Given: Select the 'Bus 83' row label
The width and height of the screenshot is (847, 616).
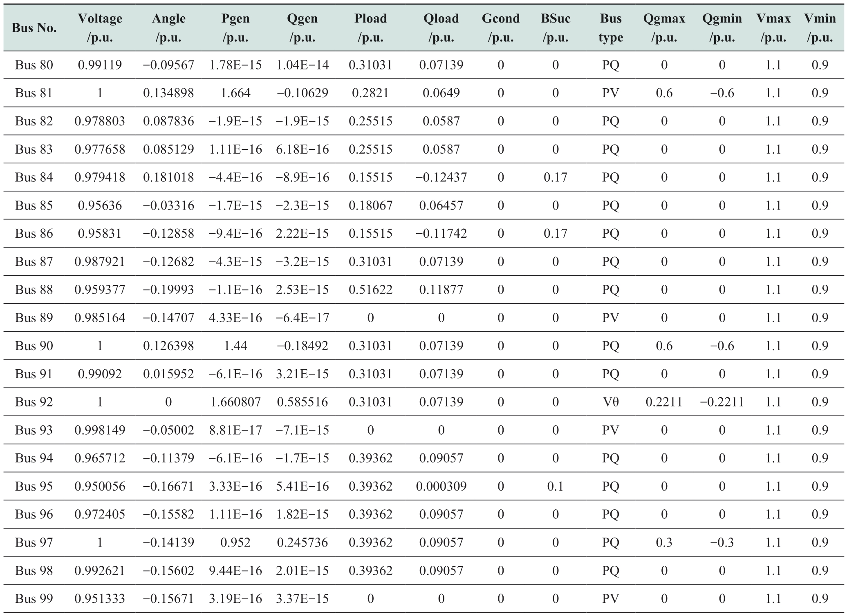Looking at the screenshot, I should [x=34, y=149].
